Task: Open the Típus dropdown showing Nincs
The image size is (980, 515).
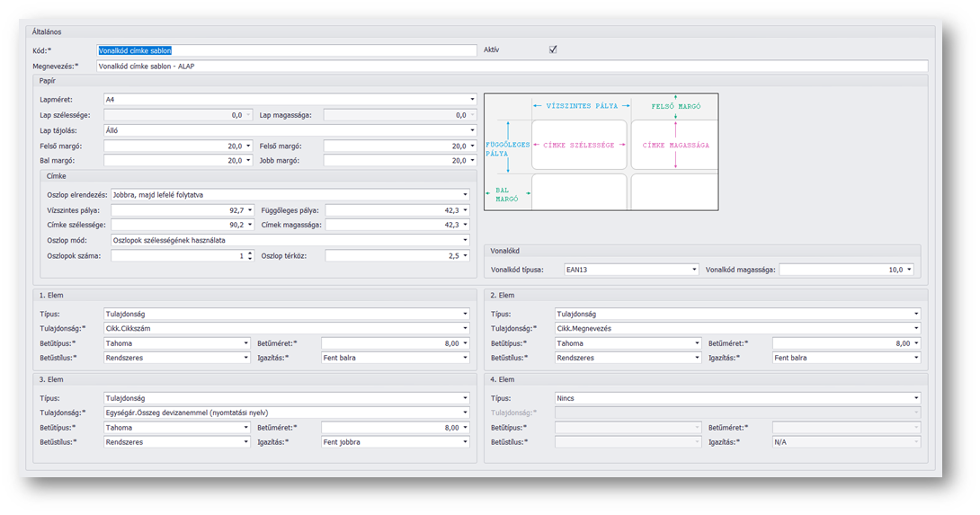Action: pos(916,398)
